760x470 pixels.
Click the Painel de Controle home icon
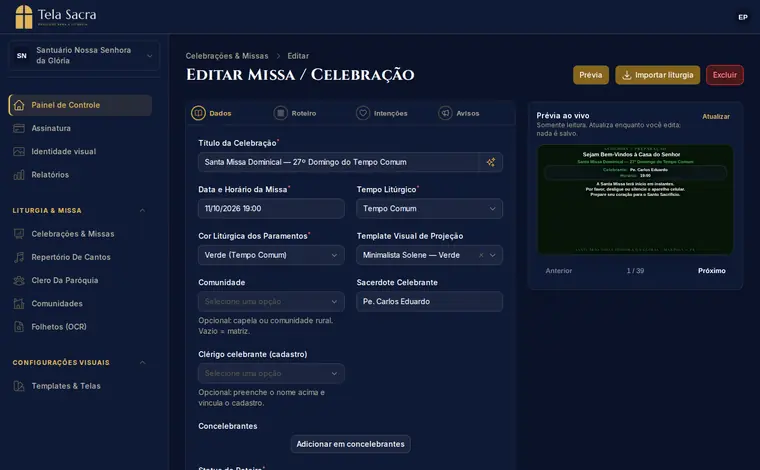click(19, 105)
